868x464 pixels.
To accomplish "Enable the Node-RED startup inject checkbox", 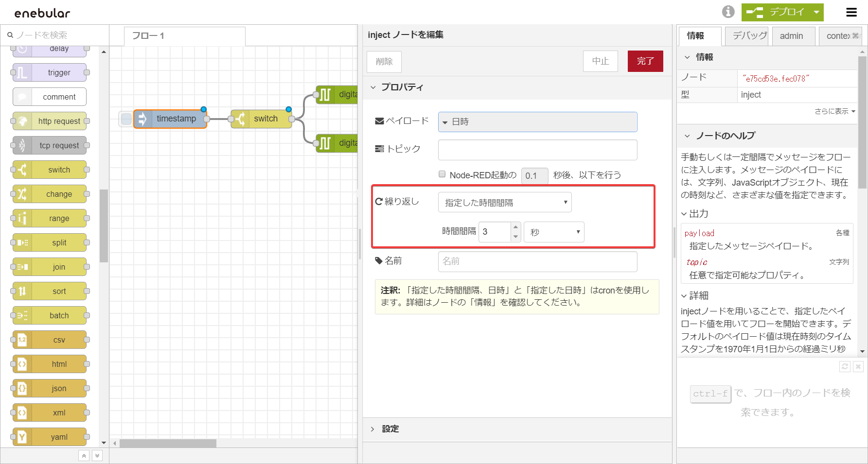I will pos(442,174).
